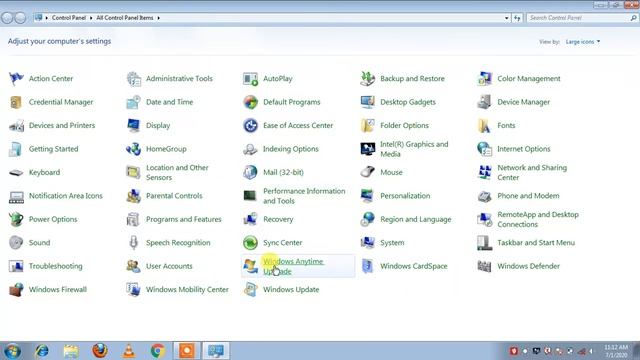Click All Control Panel Items breadcrumb
Screen dimensions: 640x360
coord(124,18)
